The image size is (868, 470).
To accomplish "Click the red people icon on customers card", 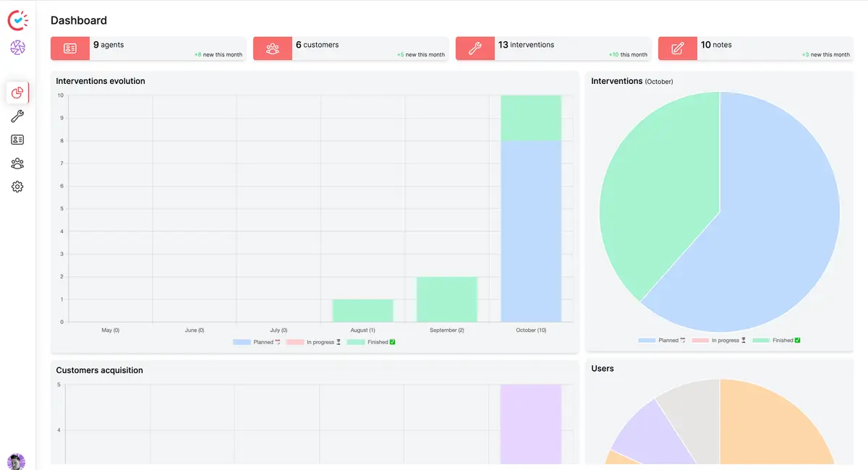I will [x=273, y=48].
